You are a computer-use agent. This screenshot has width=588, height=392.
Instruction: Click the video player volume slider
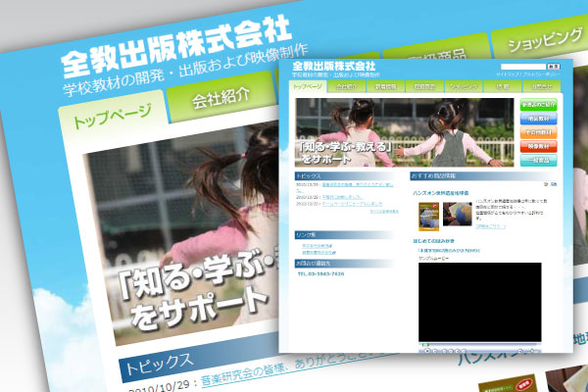coord(532,351)
